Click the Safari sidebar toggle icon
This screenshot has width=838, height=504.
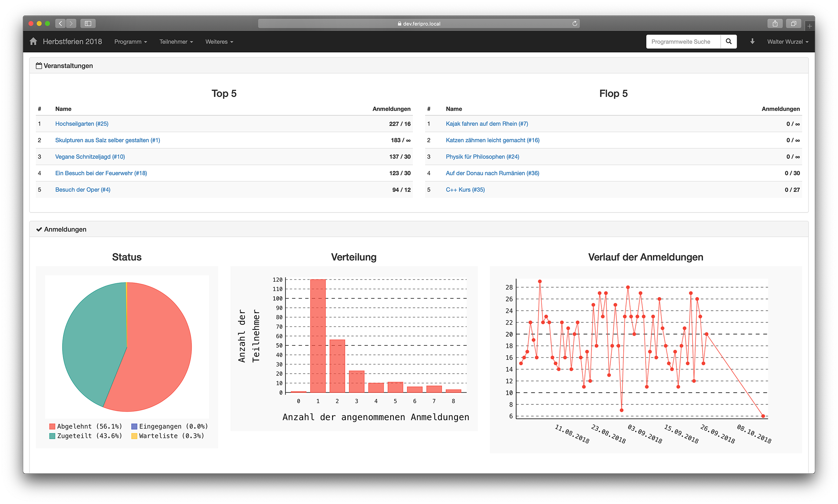pyautogui.click(x=88, y=23)
